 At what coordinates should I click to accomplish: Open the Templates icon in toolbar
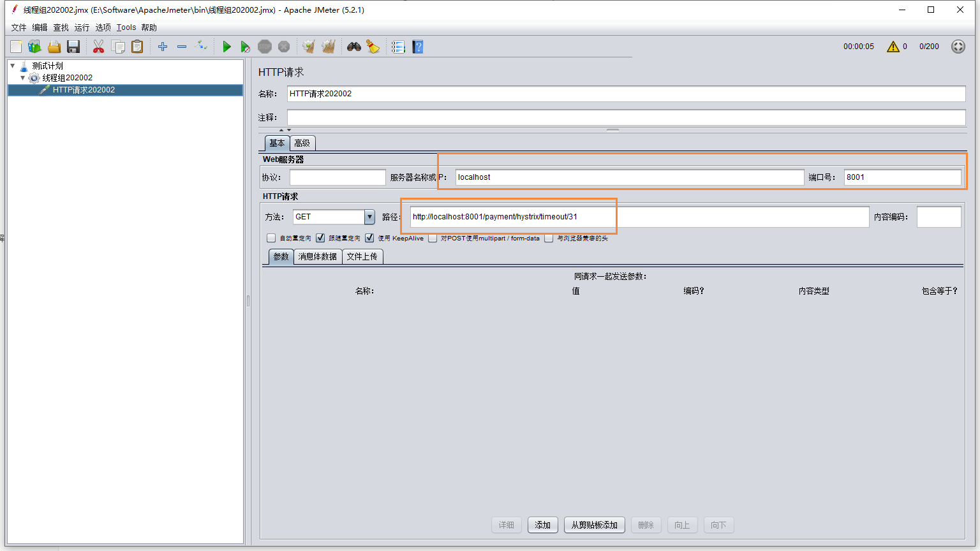pos(34,47)
